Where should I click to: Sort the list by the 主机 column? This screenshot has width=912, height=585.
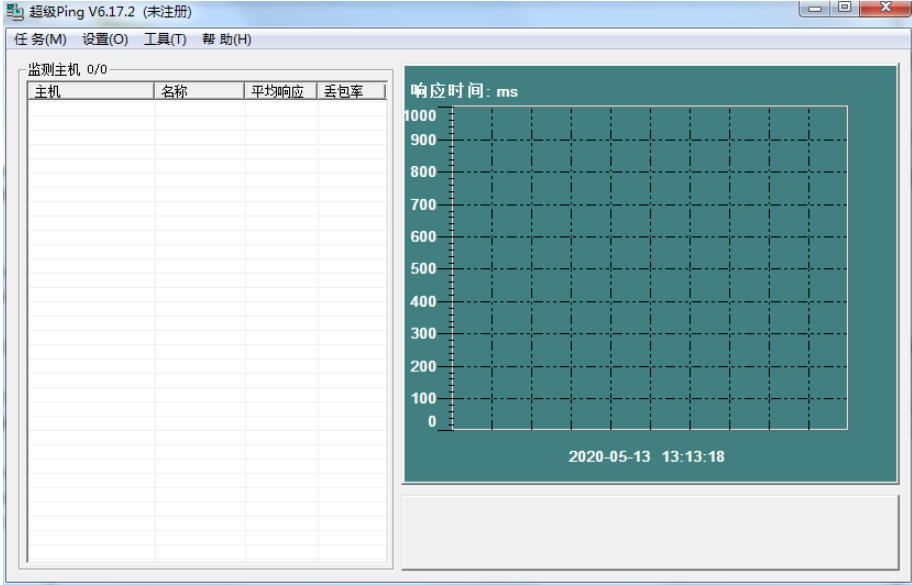click(x=90, y=90)
